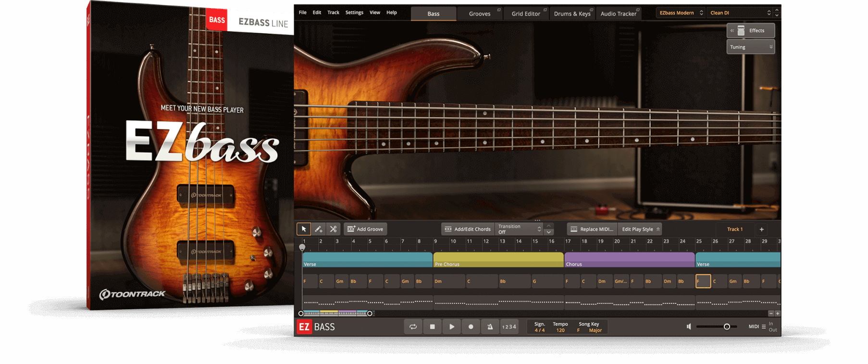Open the EZbass Modern library dropdown

pos(681,13)
